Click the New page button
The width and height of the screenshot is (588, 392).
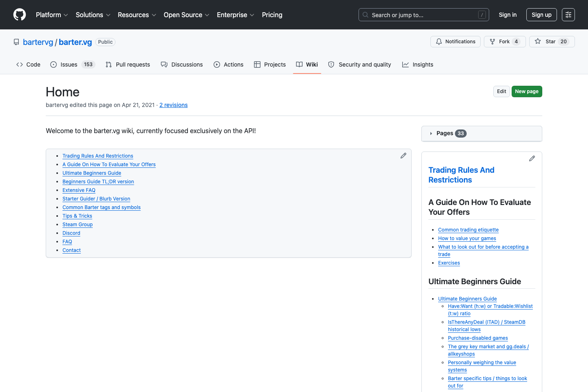click(527, 91)
